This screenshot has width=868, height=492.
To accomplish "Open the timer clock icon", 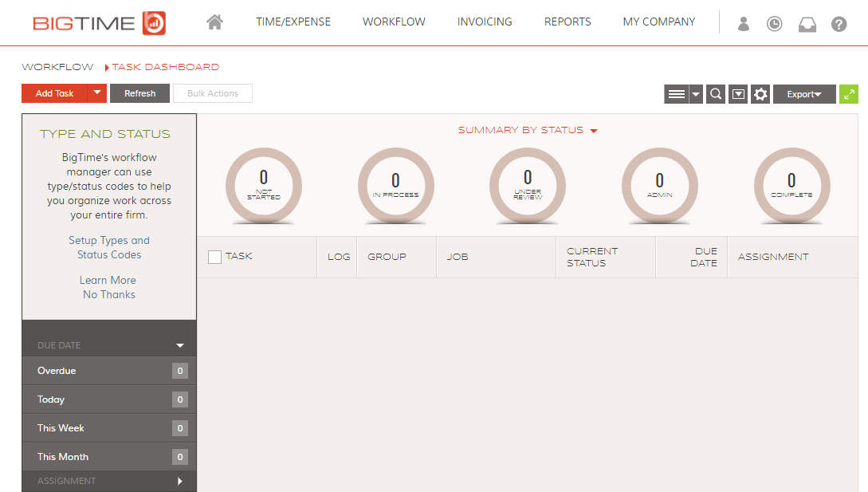I will click(775, 24).
